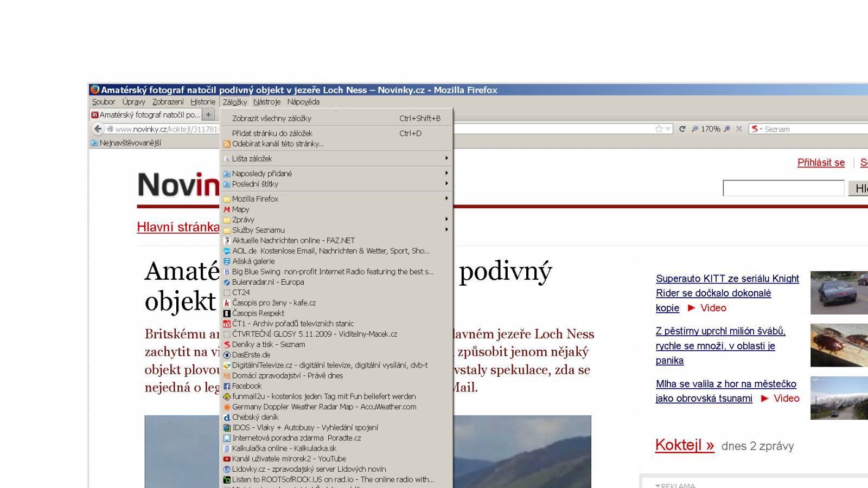Click the Přihlásit se link
The image size is (868, 488).
click(821, 163)
